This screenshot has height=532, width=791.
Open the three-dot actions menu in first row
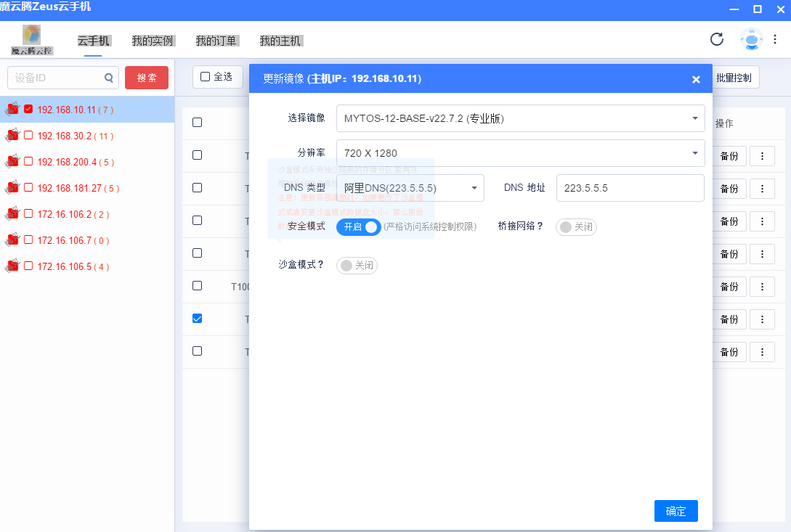pyautogui.click(x=762, y=155)
